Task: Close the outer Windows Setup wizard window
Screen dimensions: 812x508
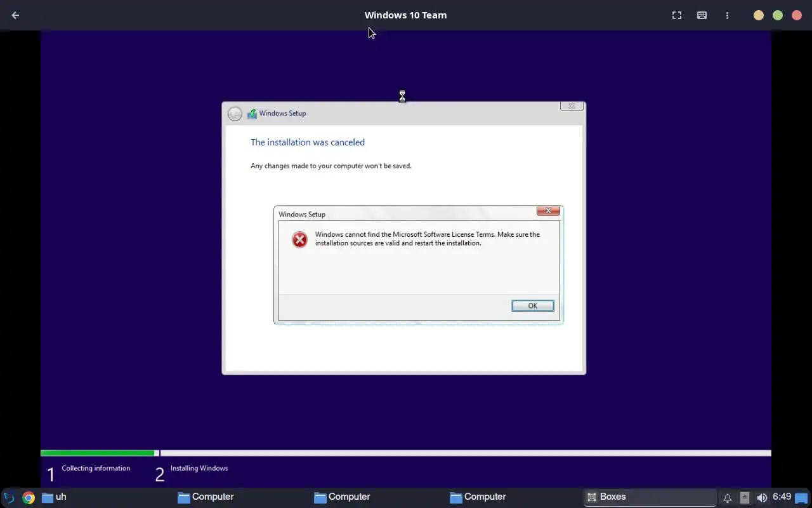Action: [572, 106]
